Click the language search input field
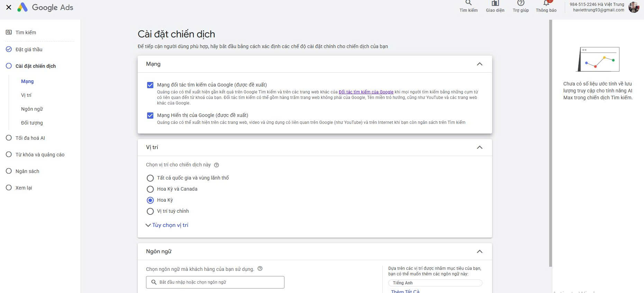644x293 pixels. coord(215,282)
